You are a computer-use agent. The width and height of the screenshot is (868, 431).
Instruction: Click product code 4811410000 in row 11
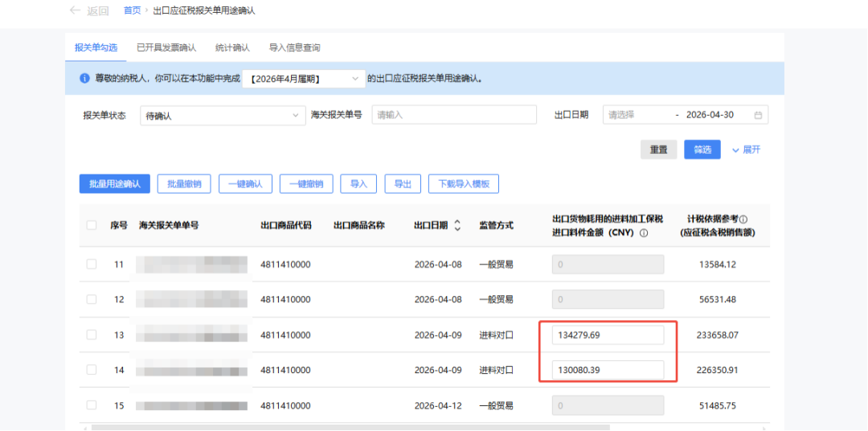point(285,265)
